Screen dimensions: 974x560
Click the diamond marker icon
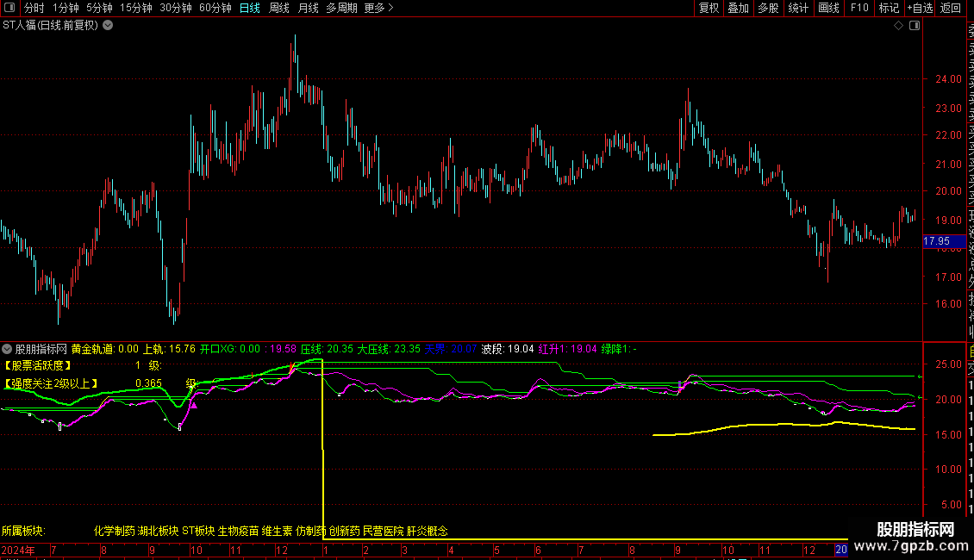pos(898,26)
